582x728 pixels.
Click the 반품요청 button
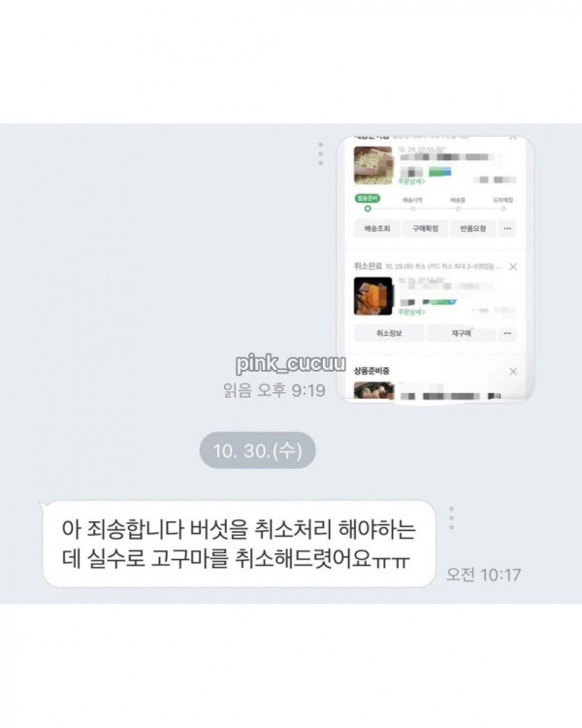(x=473, y=228)
